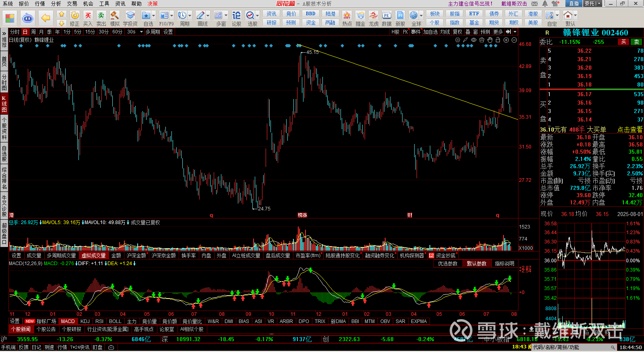Click the red 买 button beside 委比
Image resolution: width=644 pixels, height=352 pixels.
point(623,42)
